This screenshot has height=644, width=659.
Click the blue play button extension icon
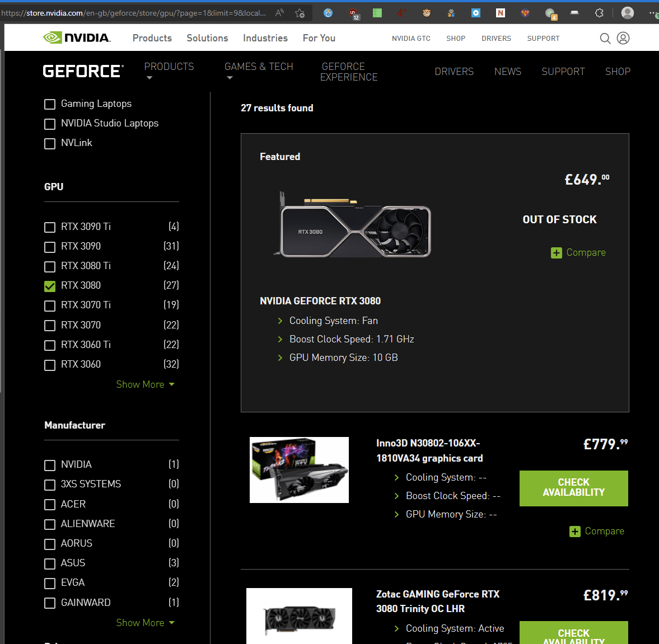(476, 13)
